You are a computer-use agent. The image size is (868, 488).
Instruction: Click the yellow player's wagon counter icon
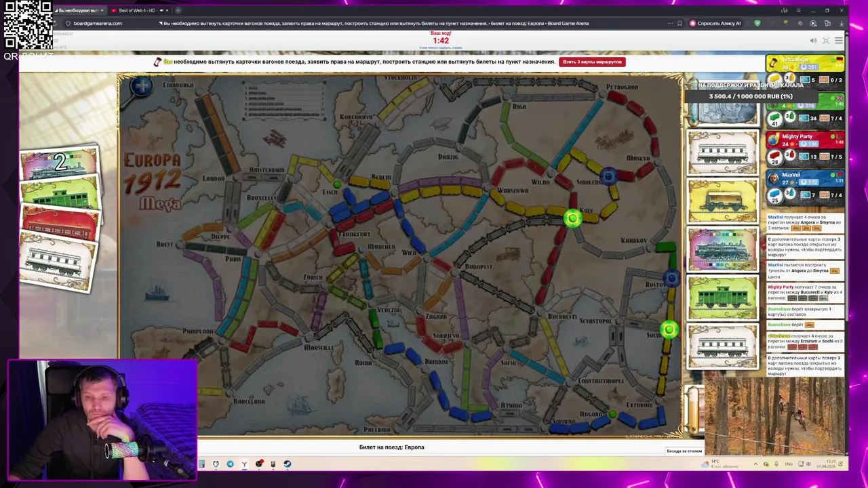[774, 80]
